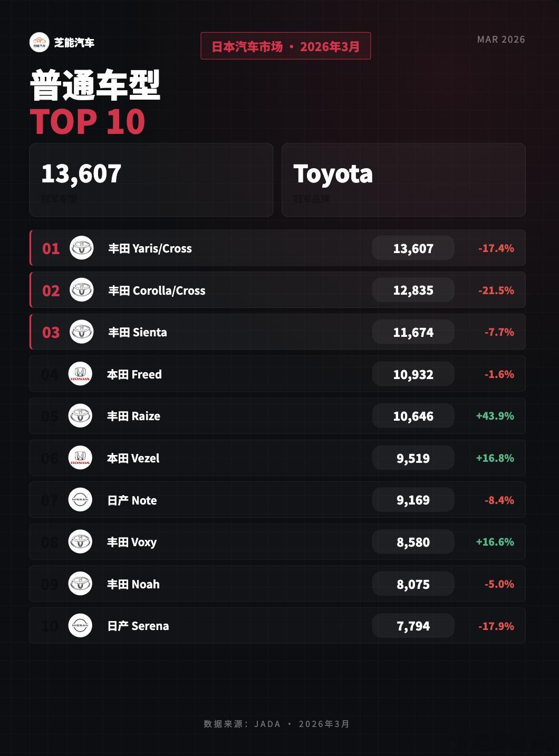Select the +43.9% change for Raize
The width and height of the screenshot is (559, 756).
tap(495, 416)
